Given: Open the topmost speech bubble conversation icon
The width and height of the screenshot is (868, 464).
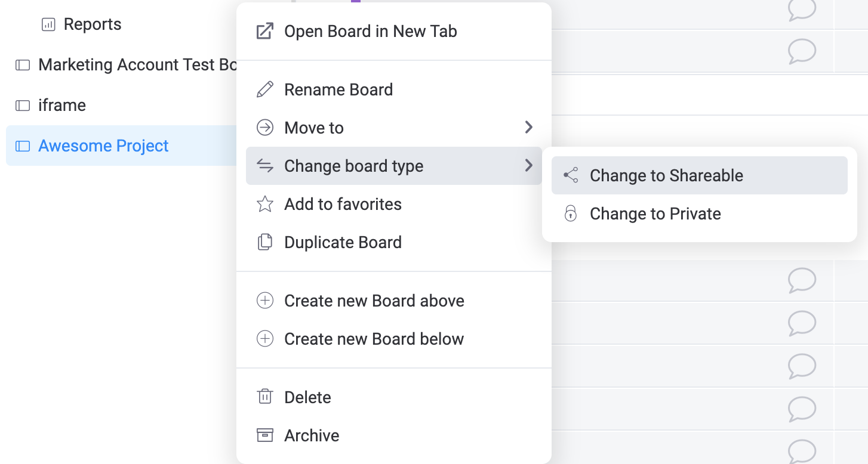Looking at the screenshot, I should tap(802, 10).
